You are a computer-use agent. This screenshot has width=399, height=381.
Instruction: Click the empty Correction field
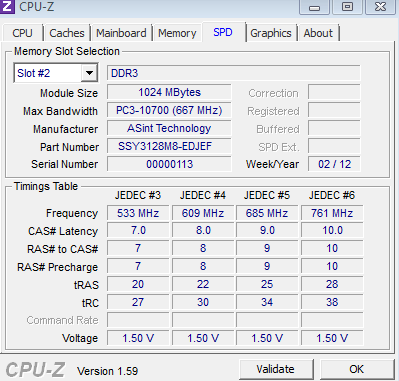[334, 92]
